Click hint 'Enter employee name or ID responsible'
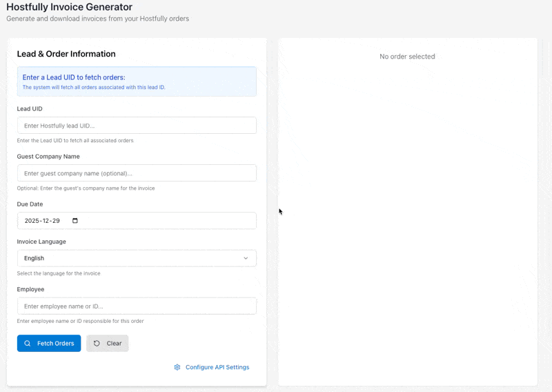The height and width of the screenshot is (392, 552). tap(80, 321)
